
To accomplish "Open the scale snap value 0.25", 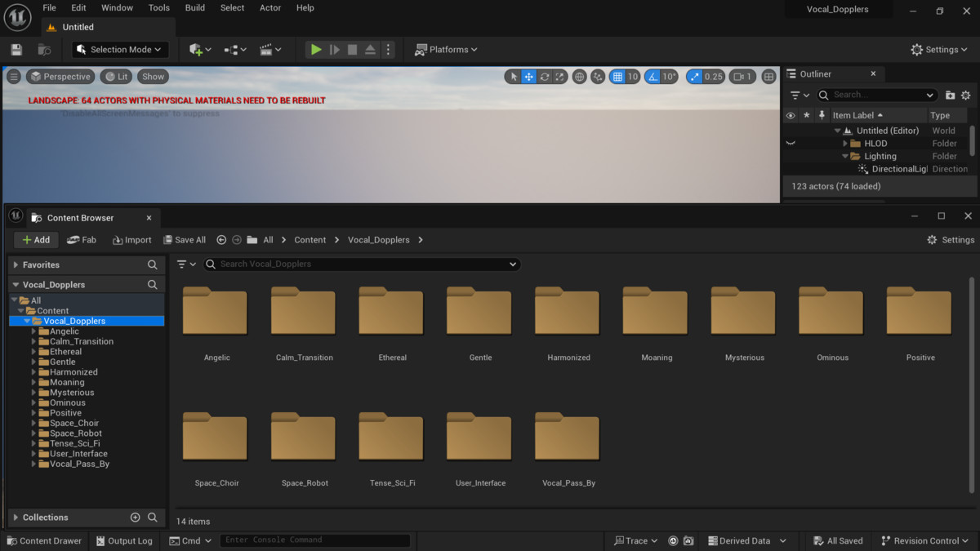I will [x=714, y=77].
